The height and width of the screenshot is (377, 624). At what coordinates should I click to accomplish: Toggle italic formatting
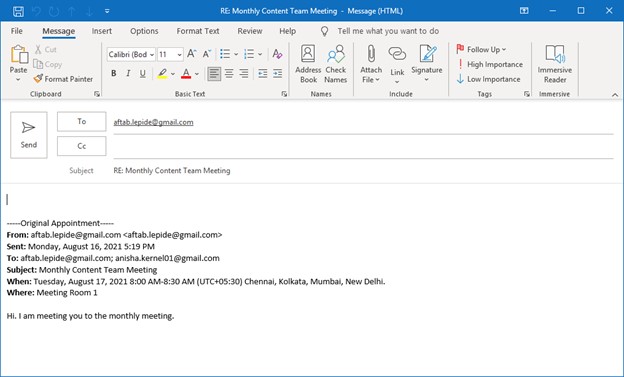click(128, 74)
